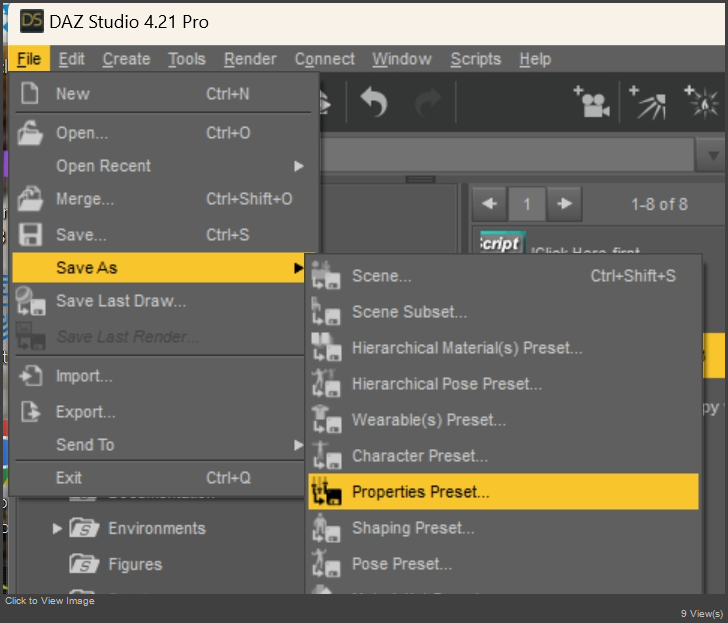
Task: Expand the Environments folder
Action: click(x=57, y=528)
